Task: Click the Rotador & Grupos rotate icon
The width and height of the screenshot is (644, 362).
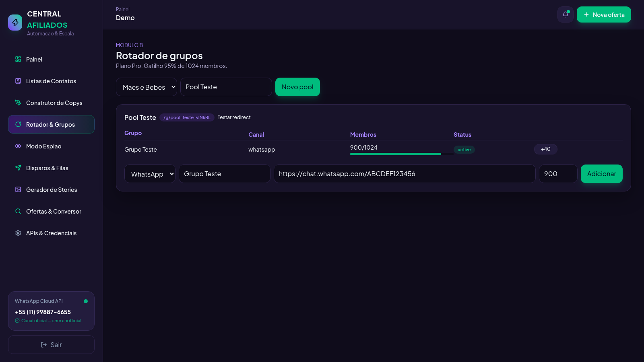Action: 18,124
